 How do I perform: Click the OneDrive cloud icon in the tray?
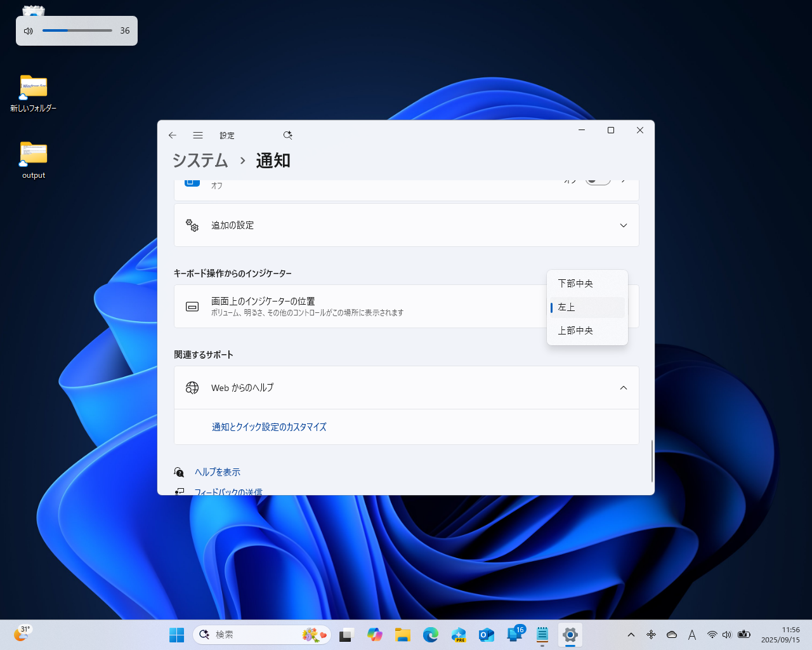coord(672,634)
